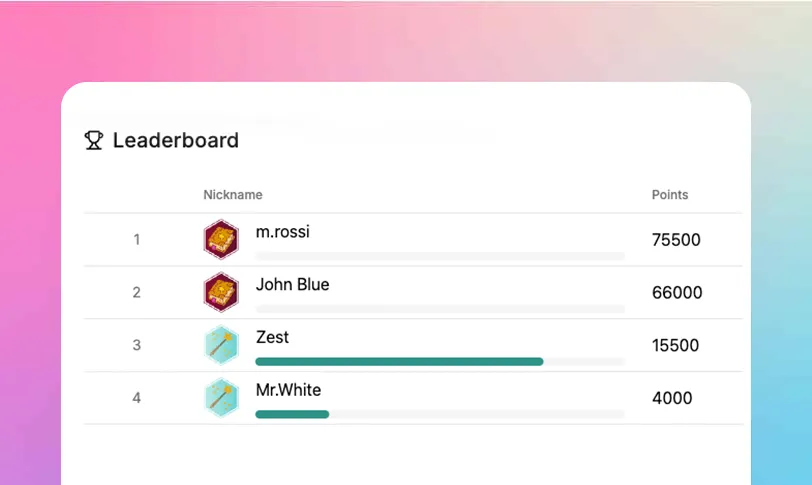Click the 15500 points value
This screenshot has width=812, height=485.
[676, 346]
